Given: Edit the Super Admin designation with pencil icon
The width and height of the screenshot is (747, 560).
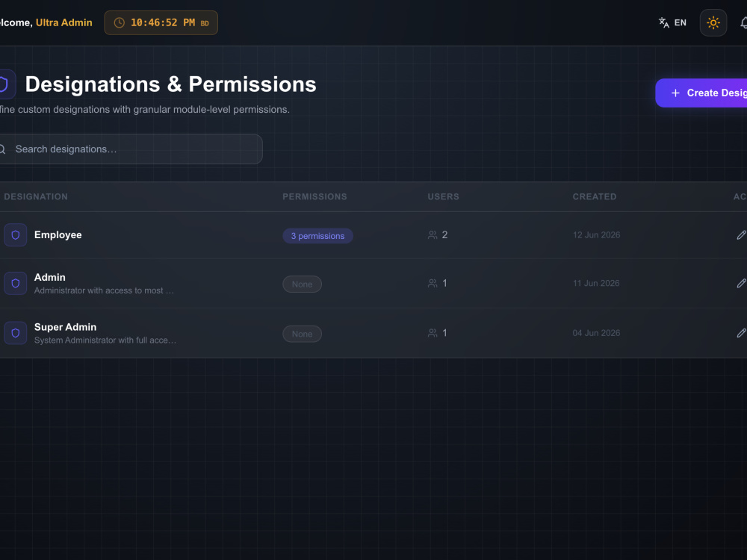Looking at the screenshot, I should [x=741, y=333].
